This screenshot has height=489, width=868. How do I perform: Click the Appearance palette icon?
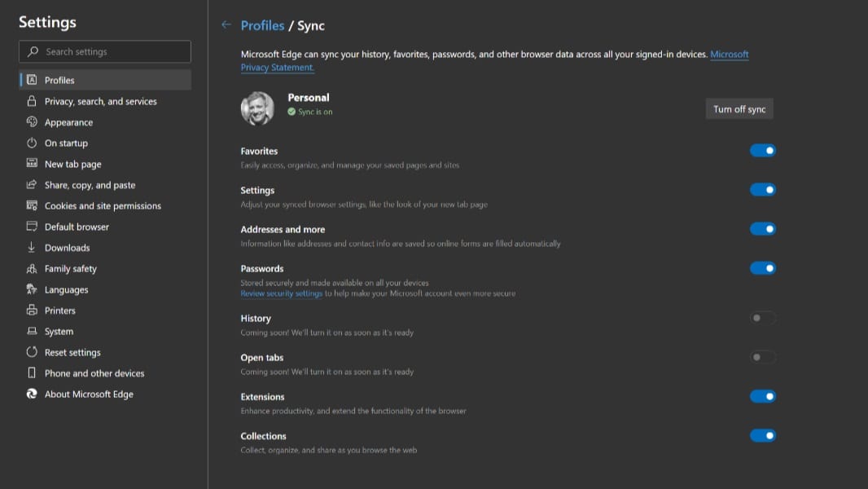[32, 122]
